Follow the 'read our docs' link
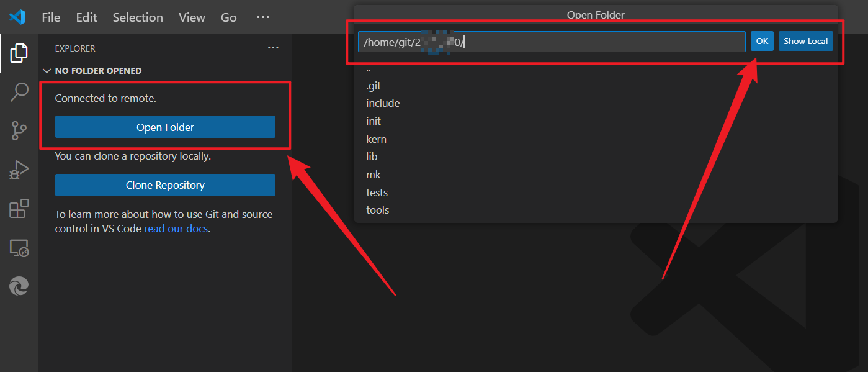This screenshot has width=868, height=372. point(177,229)
